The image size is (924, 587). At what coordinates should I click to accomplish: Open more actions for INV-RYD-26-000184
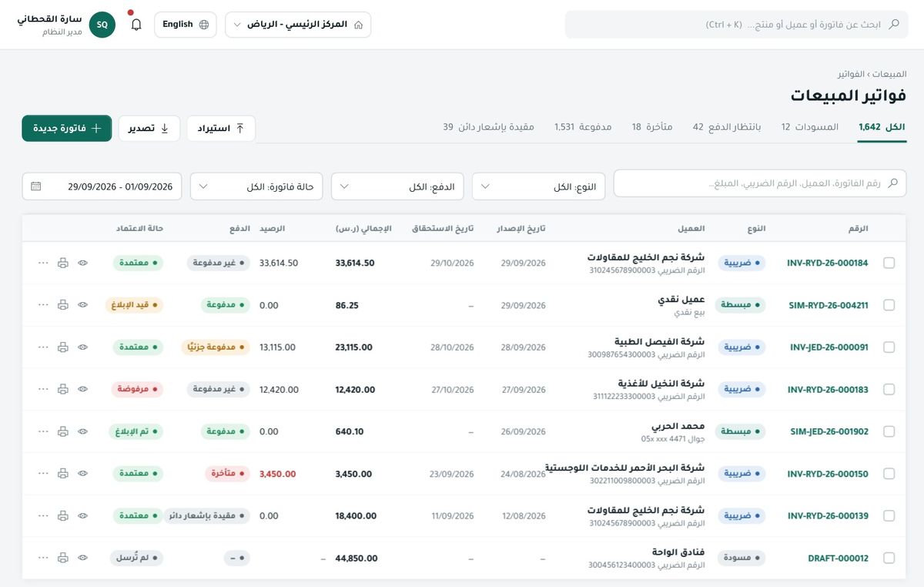pos(43,263)
